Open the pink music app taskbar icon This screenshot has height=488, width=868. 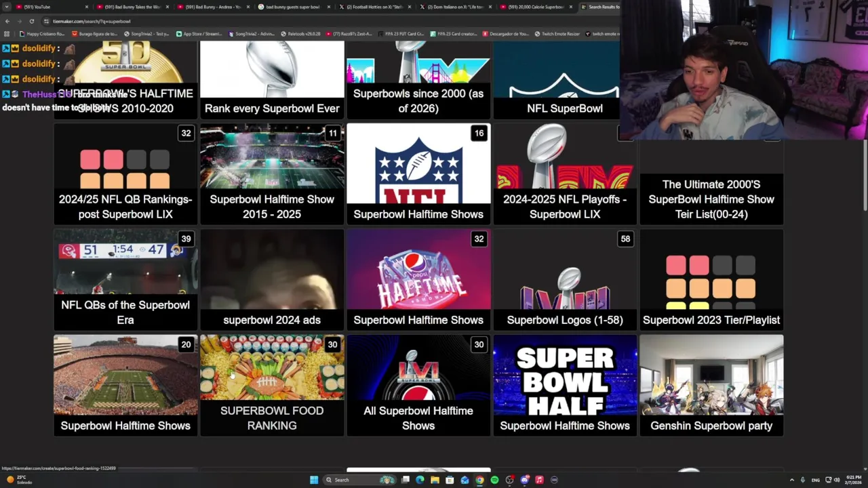pos(539,480)
